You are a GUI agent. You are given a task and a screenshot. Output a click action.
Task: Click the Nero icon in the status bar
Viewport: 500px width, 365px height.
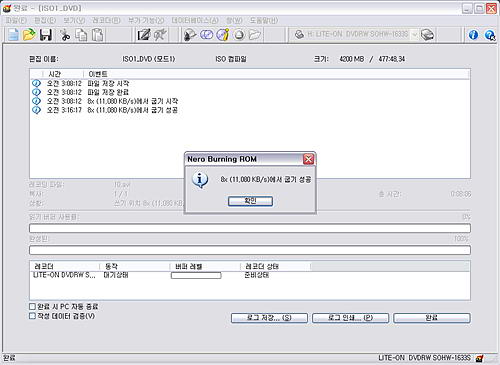[479, 358]
